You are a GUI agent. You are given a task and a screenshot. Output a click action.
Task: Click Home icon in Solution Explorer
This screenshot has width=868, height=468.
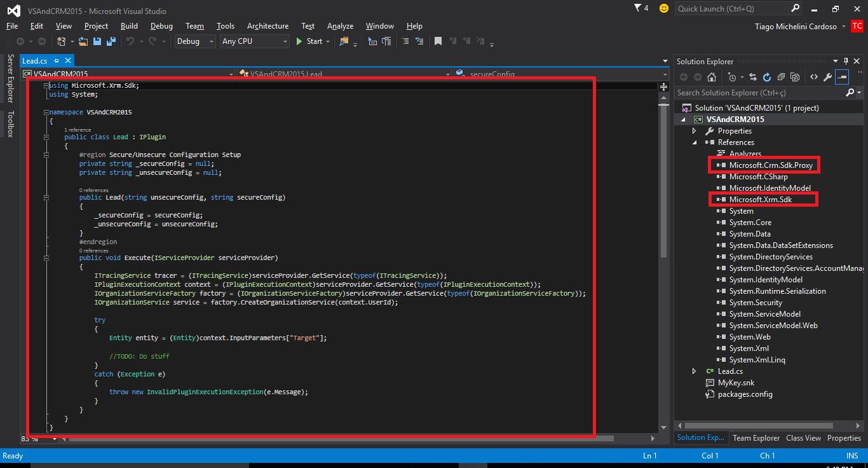click(x=712, y=77)
